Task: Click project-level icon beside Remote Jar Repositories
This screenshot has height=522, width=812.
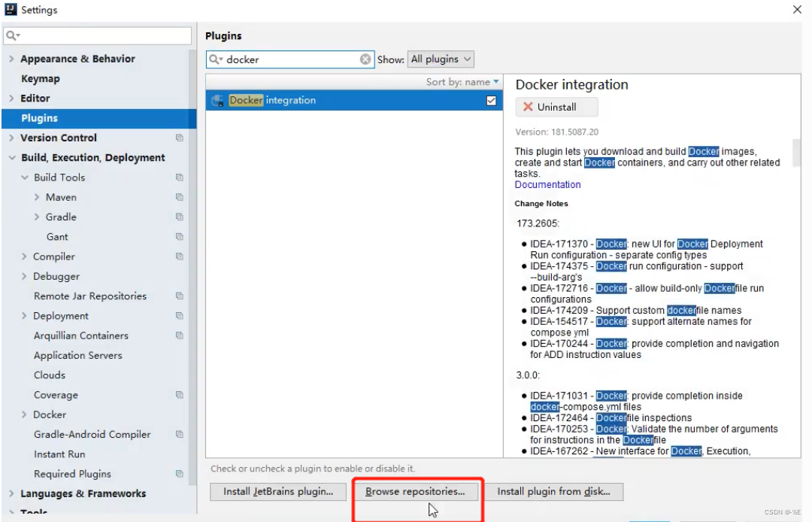Action: [179, 296]
